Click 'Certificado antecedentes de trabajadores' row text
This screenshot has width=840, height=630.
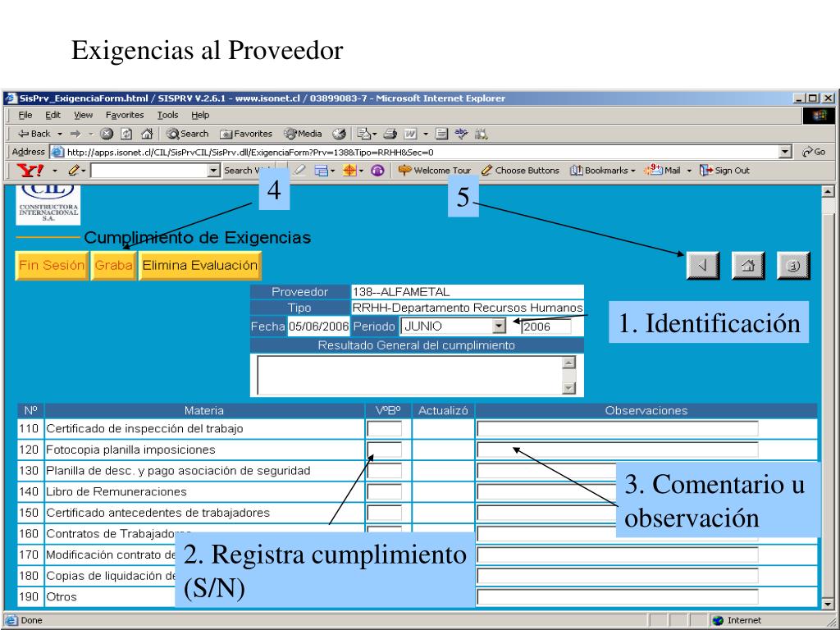coord(158,513)
